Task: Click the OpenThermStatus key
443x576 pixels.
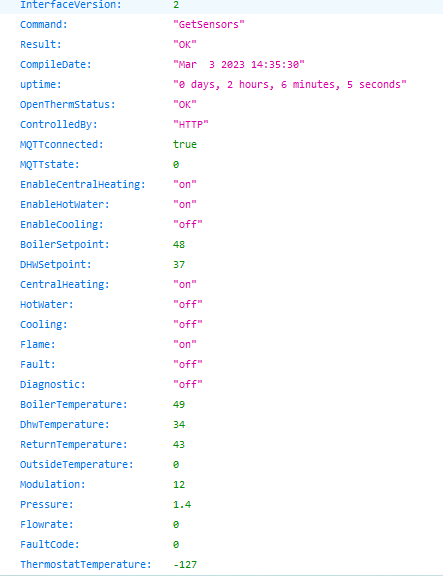Action: pyautogui.click(x=68, y=105)
